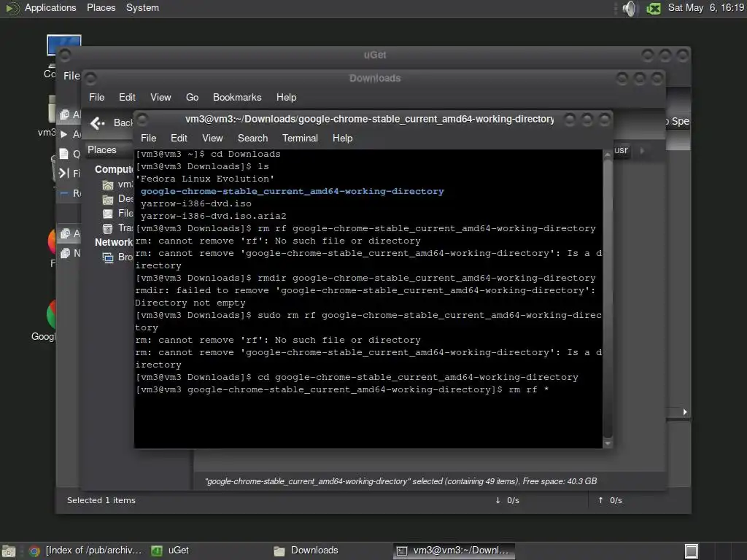Click the uGet horizontal scrollbar right arrow
Screen dimensions: 747x560
684,412
